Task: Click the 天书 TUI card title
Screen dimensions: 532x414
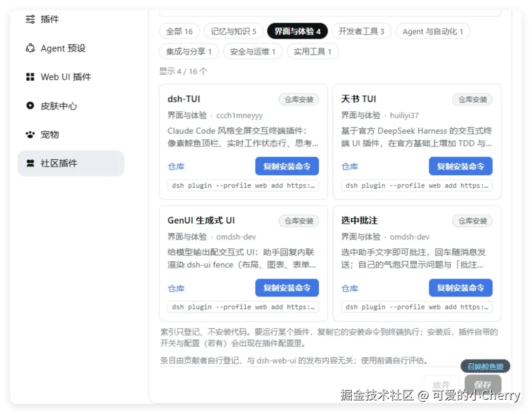Action: 359,99
